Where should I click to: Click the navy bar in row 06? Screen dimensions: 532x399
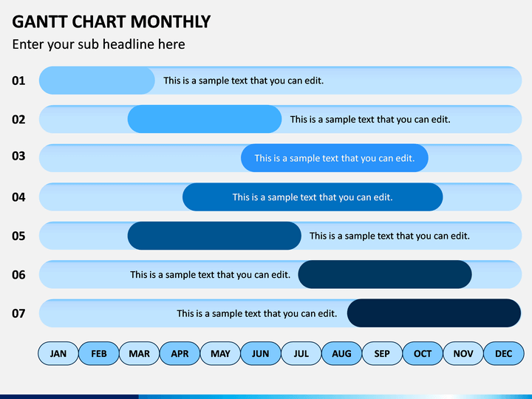point(385,274)
